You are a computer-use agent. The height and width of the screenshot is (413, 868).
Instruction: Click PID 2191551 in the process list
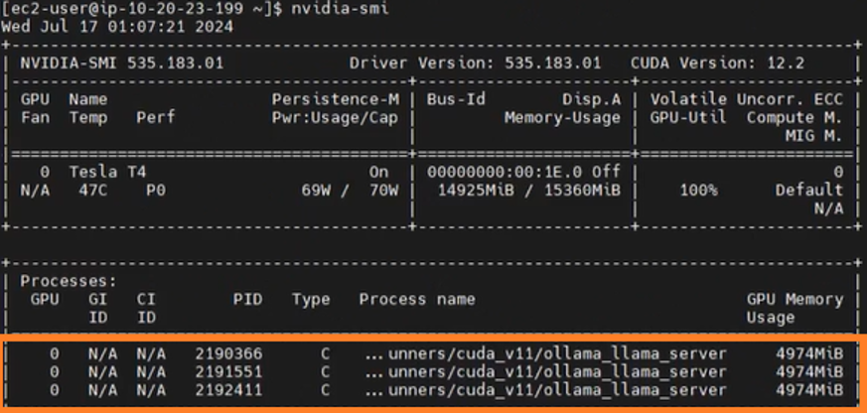point(228,372)
